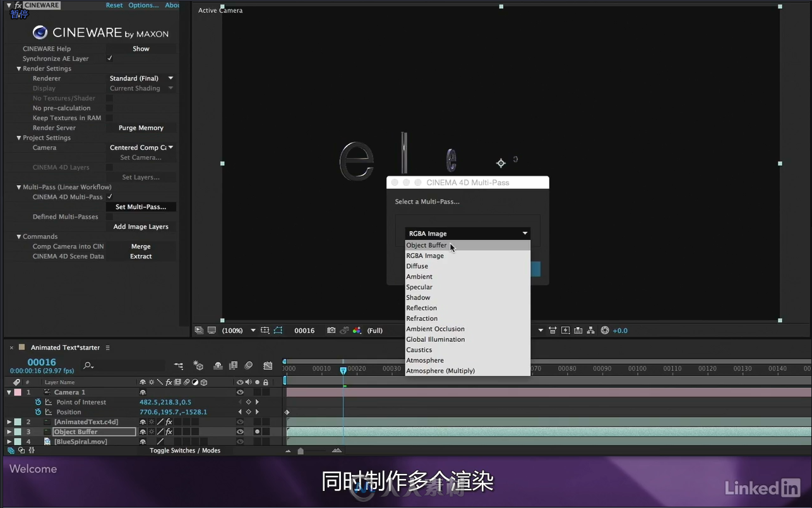This screenshot has width=812, height=508.
Task: Click the always preview this view icon
Action: click(199, 330)
